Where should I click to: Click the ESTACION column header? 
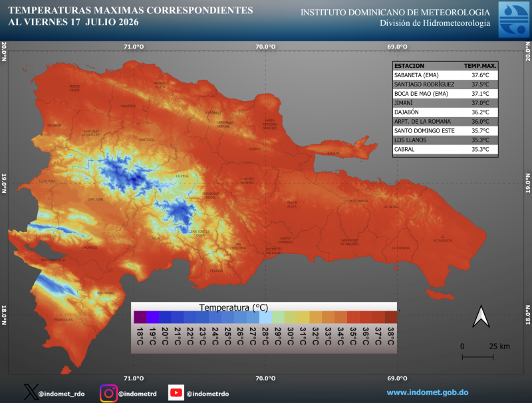409,66
